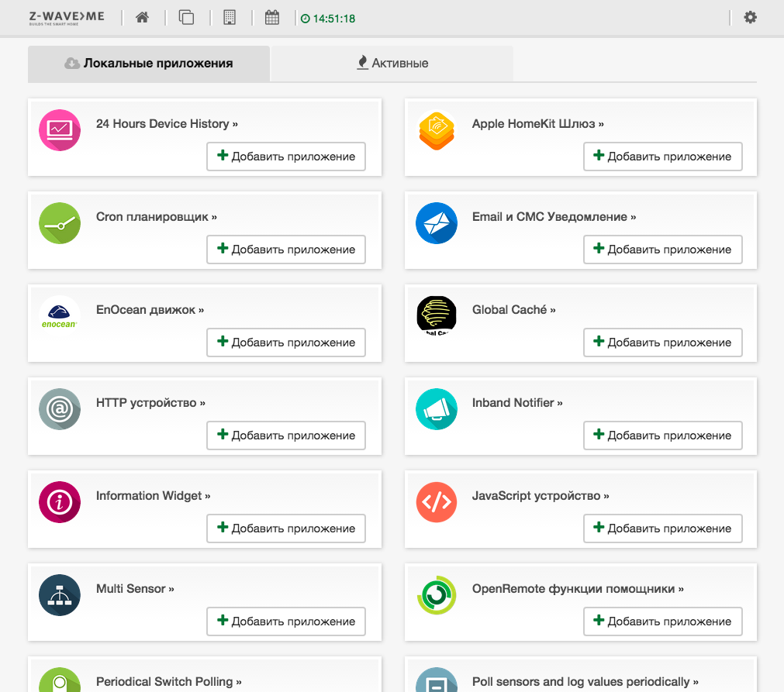Select the Локальные приложения tab
Screen dimensions: 784x692
click(x=149, y=64)
